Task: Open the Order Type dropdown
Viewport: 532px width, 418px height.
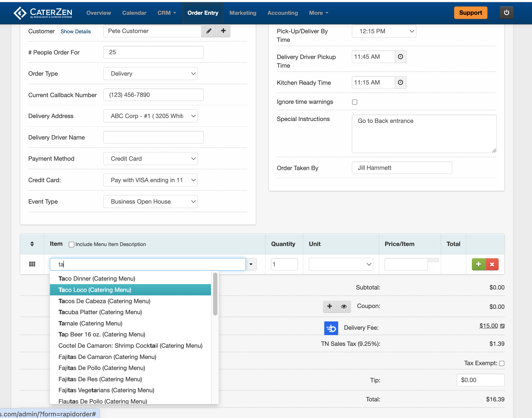Action: 150,74
